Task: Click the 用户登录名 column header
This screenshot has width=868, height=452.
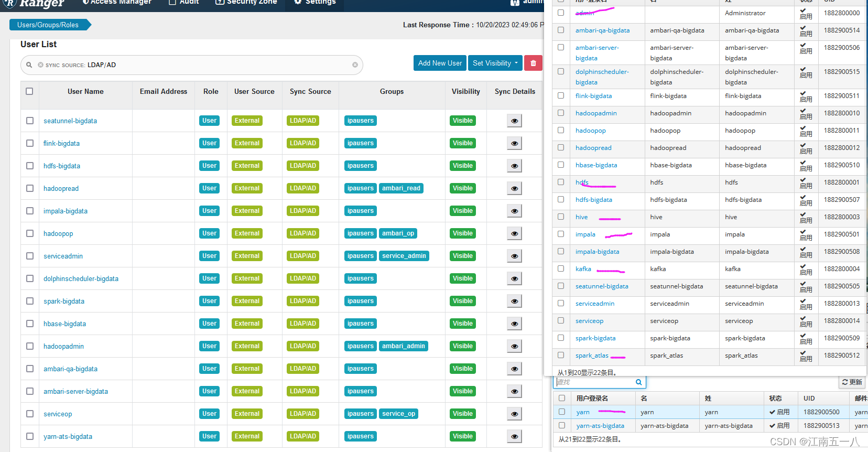Action: tap(592, 399)
